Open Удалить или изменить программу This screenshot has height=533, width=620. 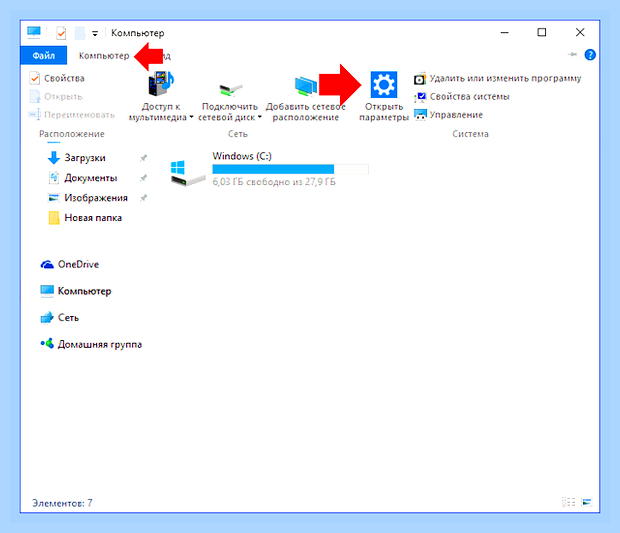tap(497, 79)
